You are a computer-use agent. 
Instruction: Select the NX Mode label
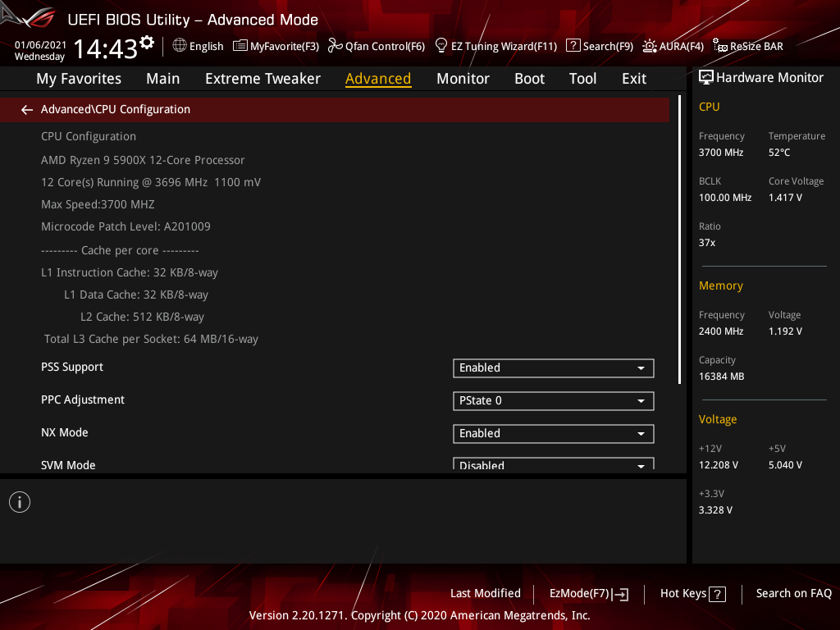click(x=64, y=433)
